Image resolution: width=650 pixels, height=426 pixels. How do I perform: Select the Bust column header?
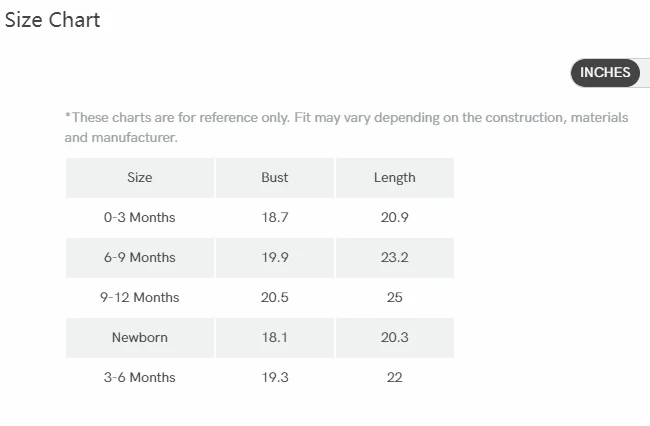point(275,177)
